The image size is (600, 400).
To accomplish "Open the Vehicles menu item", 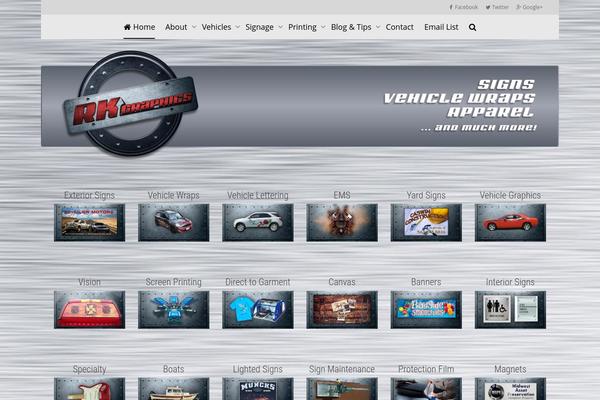I will (x=216, y=27).
